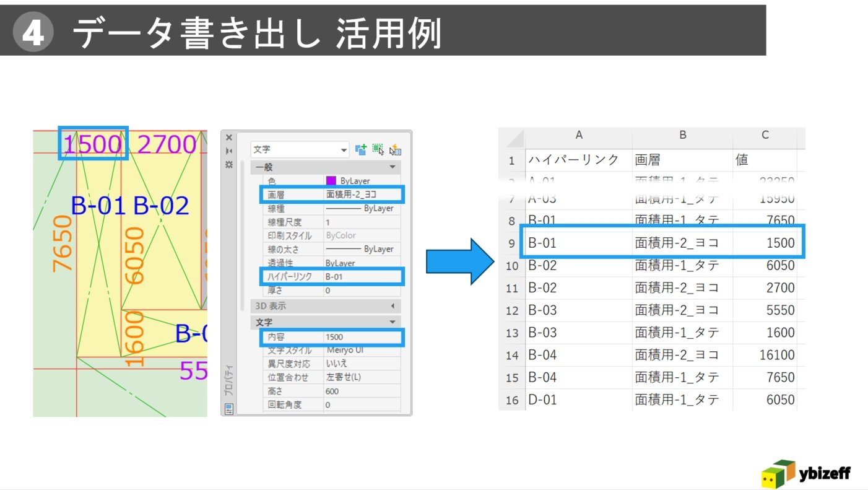Click the 透過性 ByLayer value
This screenshot has width=868, height=490.
point(362,263)
